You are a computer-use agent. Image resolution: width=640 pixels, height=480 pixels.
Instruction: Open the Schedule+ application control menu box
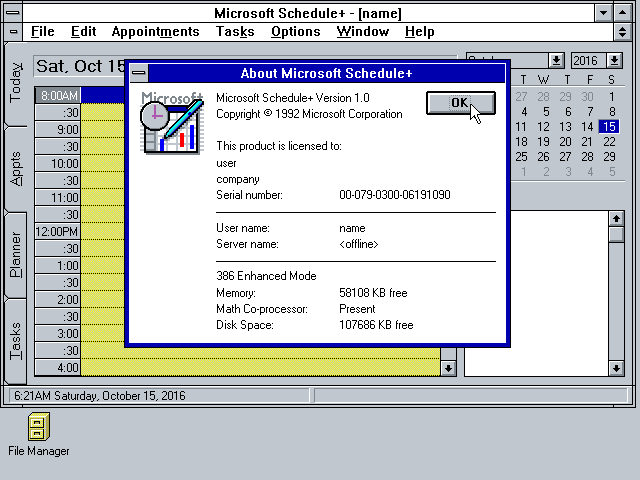[13, 13]
